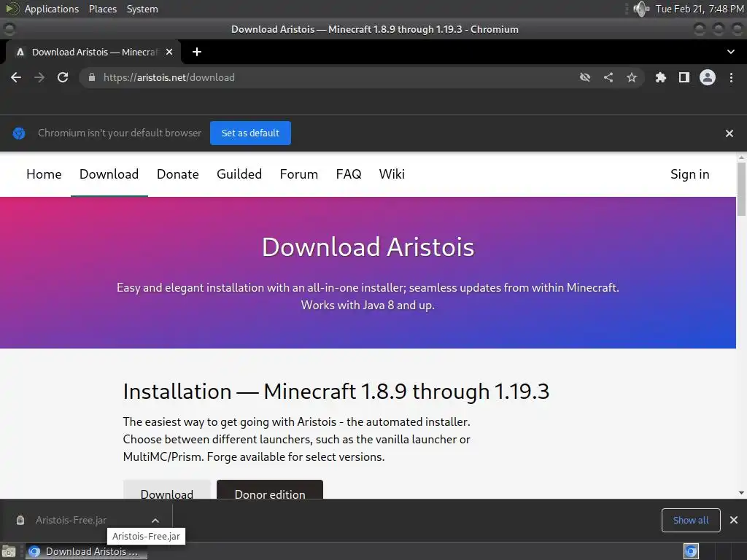Share this page using share icon
Viewport: 747px width, 560px height.
[608, 77]
